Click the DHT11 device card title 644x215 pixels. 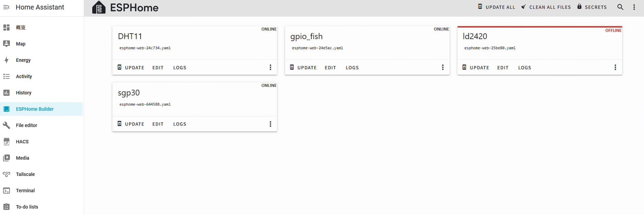130,36
